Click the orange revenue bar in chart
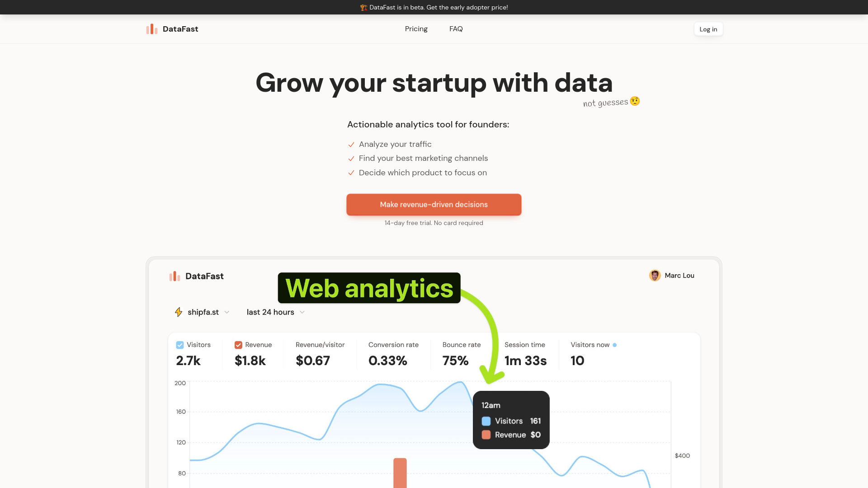This screenshot has height=488, width=868. [400, 473]
